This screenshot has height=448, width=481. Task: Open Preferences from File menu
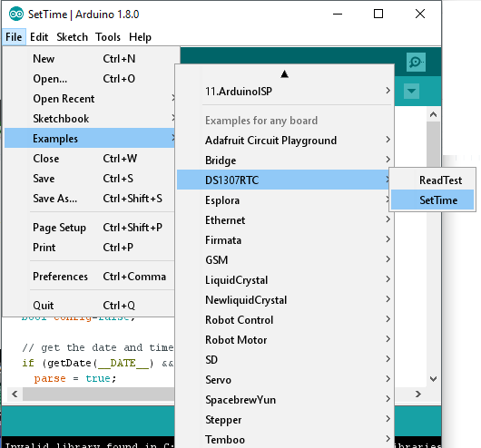[89, 277]
